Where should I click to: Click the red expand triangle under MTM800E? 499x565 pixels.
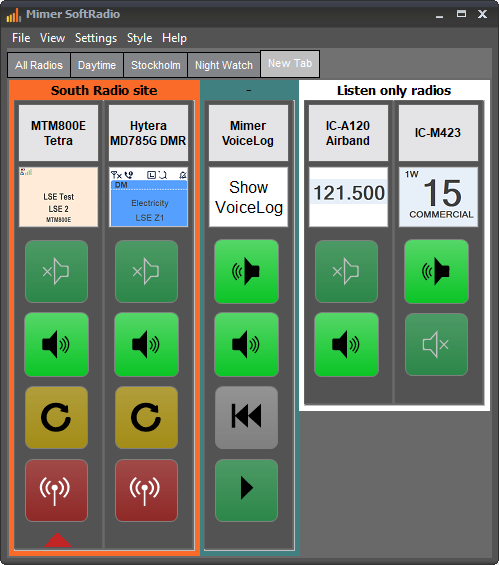58,540
